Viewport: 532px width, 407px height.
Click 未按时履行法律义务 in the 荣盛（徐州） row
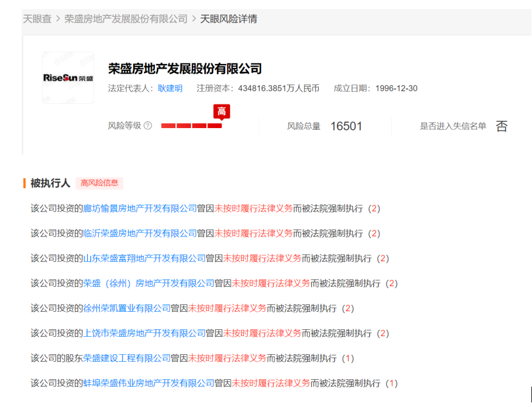pyautogui.click(x=271, y=283)
